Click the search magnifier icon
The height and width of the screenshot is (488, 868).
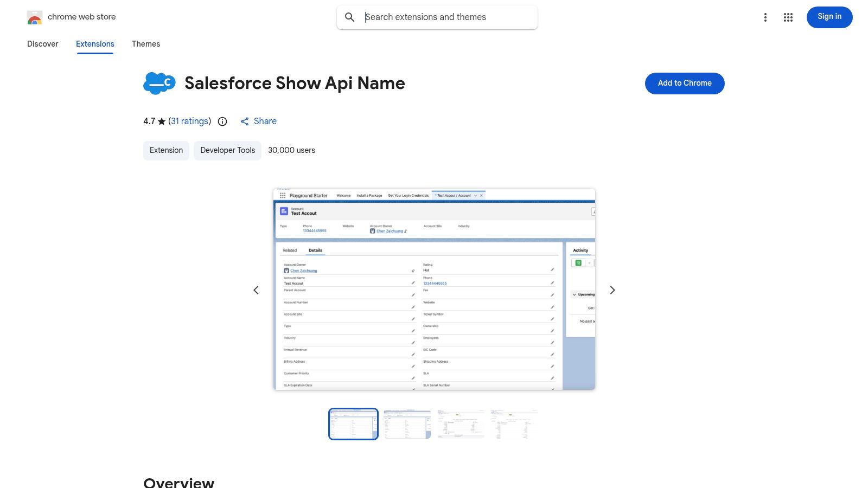coord(350,17)
